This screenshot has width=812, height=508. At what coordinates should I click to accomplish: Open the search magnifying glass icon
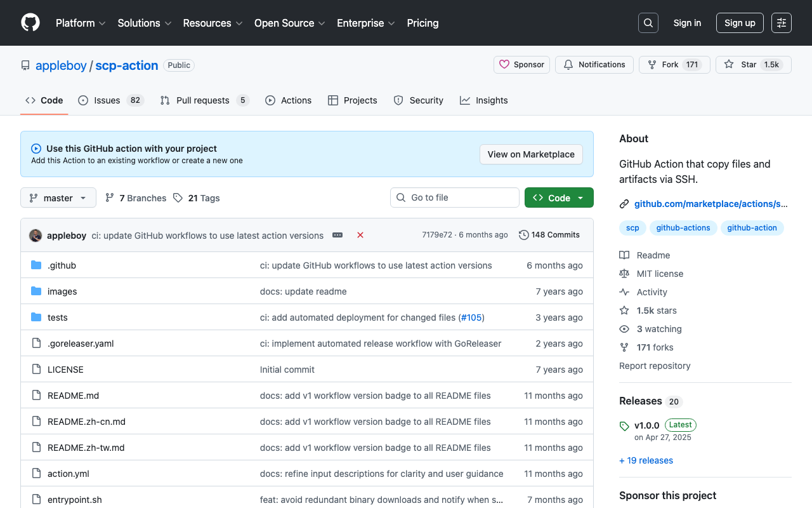(648, 23)
